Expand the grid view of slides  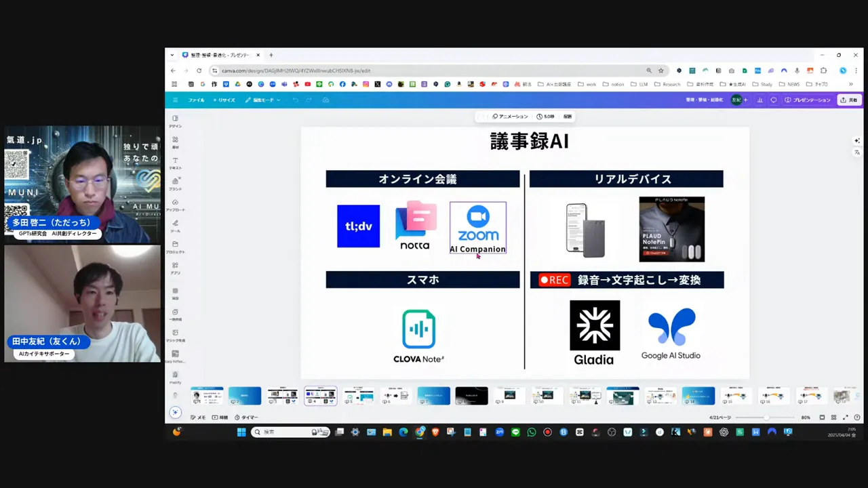click(833, 418)
